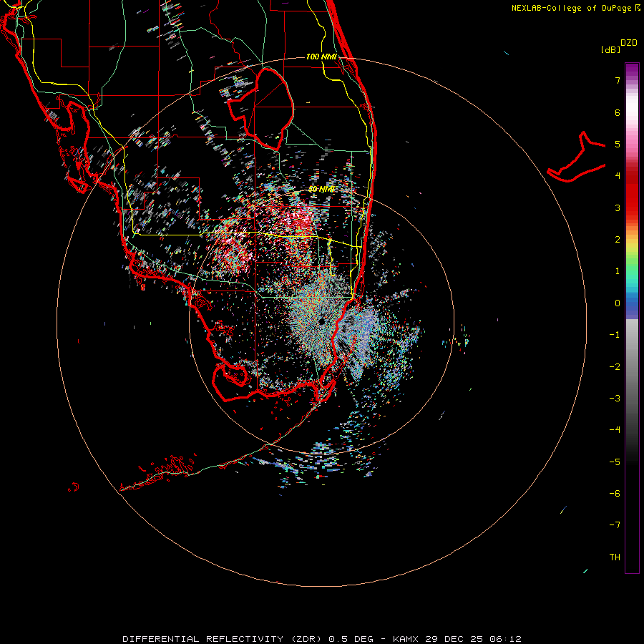The image size is (644, 644).
Task: Click the 2 value on color scale
Action: coord(618,240)
